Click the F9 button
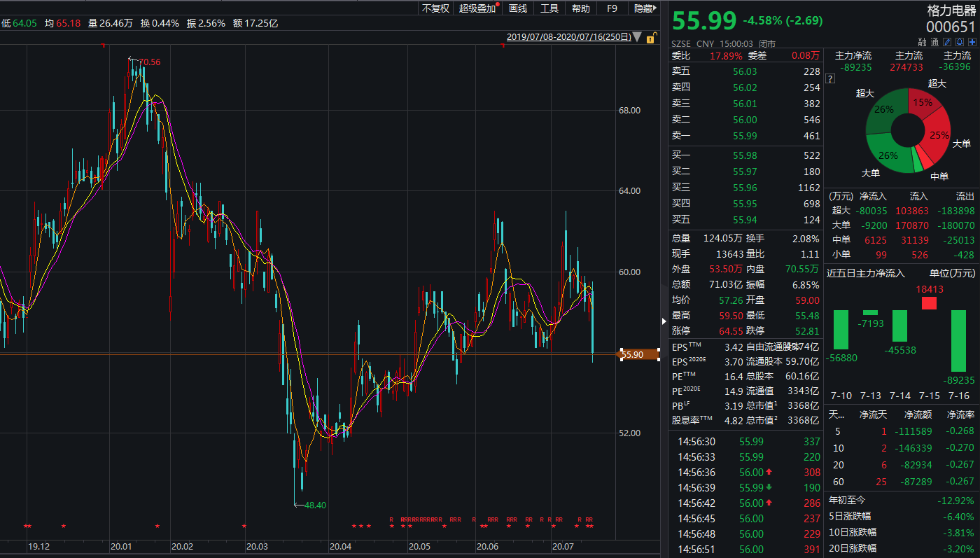The image size is (980, 558). 612,8
